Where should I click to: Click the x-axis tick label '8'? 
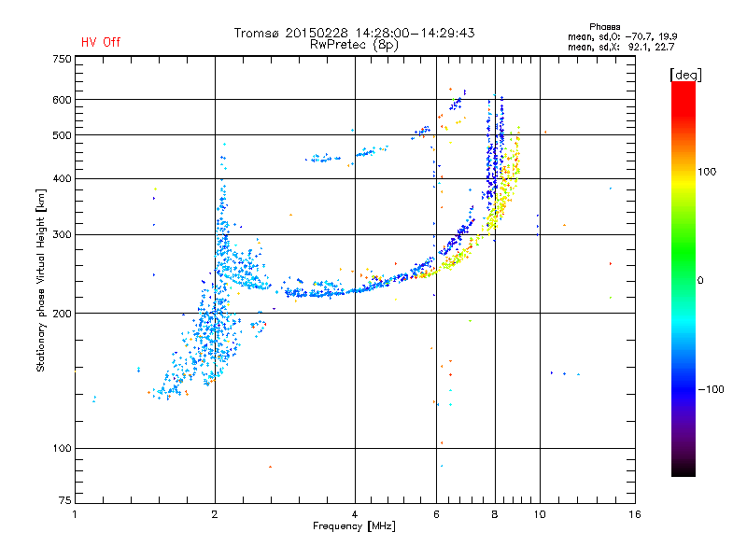(x=495, y=514)
